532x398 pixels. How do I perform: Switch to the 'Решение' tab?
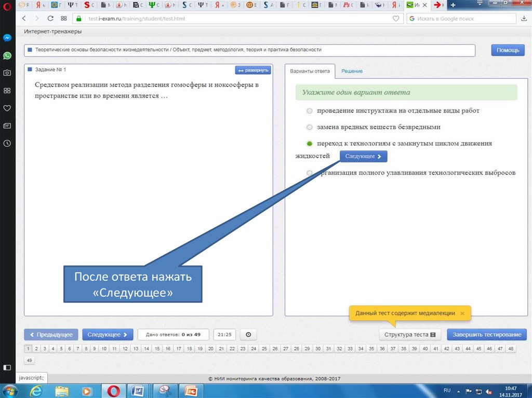pyautogui.click(x=352, y=71)
